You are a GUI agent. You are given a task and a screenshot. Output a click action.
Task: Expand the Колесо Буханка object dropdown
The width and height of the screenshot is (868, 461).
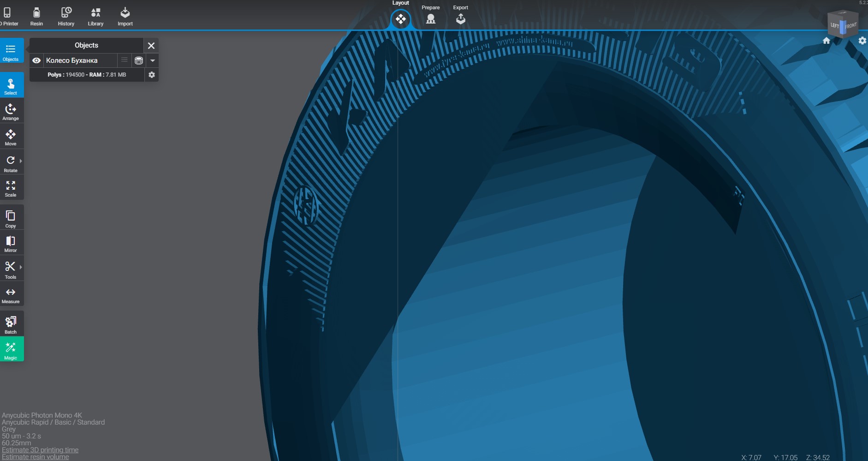point(153,60)
